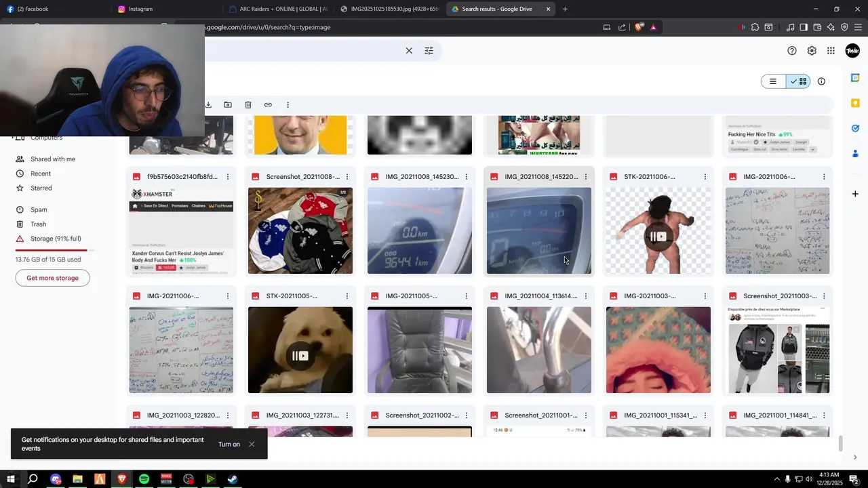
Task: Move selected files to a folder
Action: point(228,105)
